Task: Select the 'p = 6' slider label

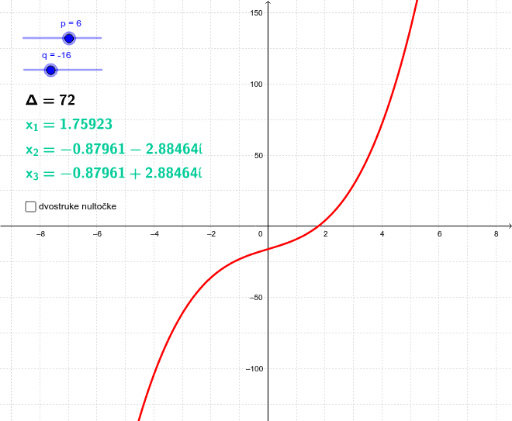Action: 71,24
